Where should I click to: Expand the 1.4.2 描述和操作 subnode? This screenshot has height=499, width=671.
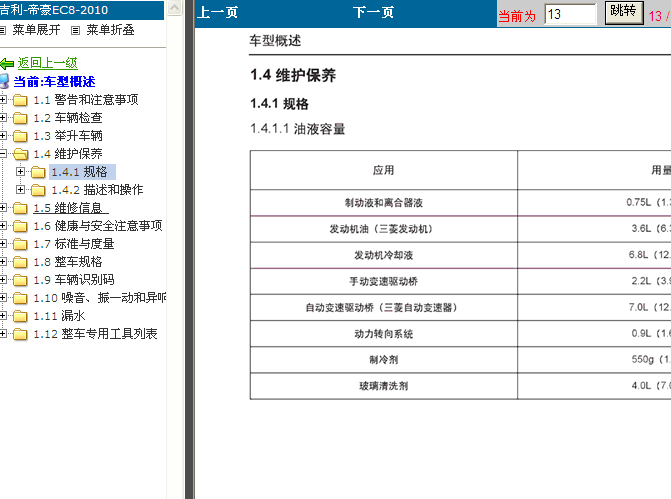click(x=20, y=189)
